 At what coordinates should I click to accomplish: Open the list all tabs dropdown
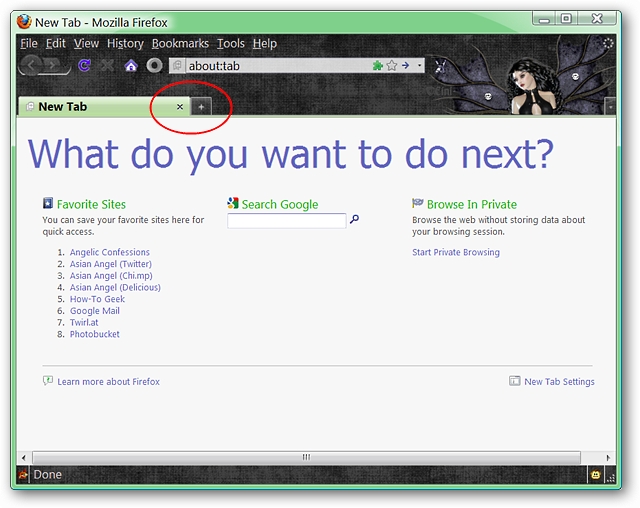[611, 107]
